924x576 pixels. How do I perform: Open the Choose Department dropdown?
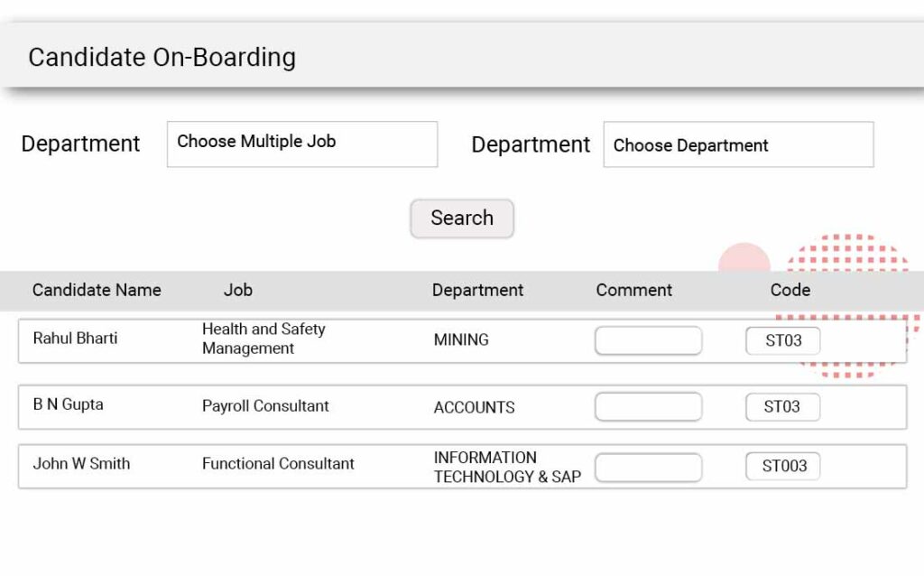[738, 144]
